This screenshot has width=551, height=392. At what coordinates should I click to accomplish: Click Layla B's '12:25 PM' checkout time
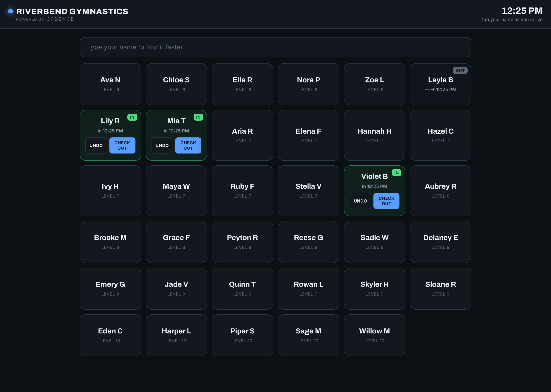446,90
